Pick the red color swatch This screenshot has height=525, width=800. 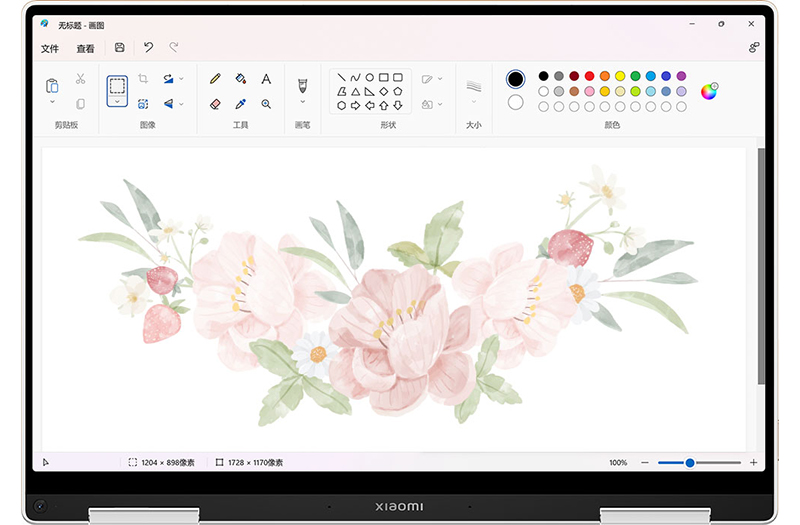coord(590,76)
